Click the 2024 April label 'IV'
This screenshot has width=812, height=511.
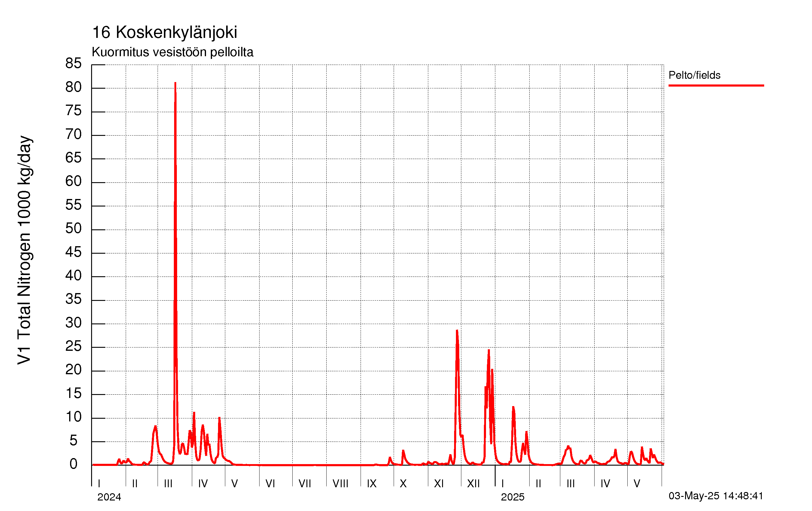click(x=203, y=484)
